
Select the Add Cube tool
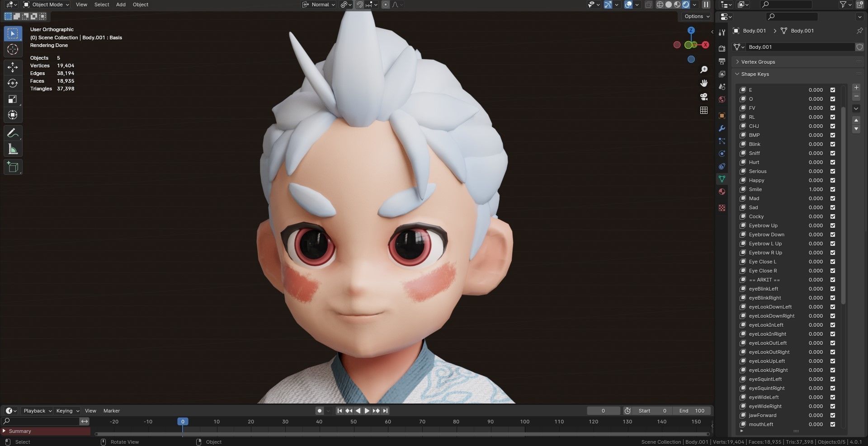13,167
